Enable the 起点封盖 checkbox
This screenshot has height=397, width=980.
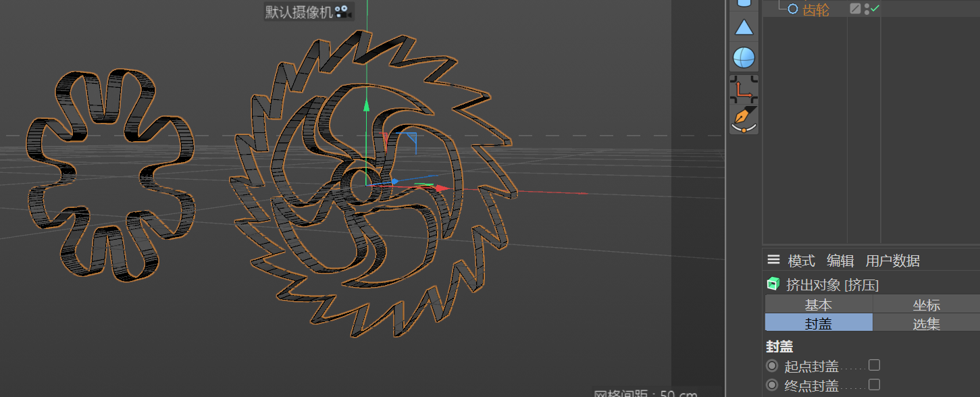click(874, 365)
